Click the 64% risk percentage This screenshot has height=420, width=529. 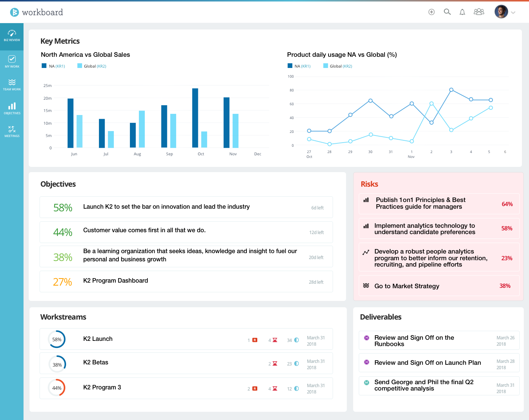click(507, 204)
